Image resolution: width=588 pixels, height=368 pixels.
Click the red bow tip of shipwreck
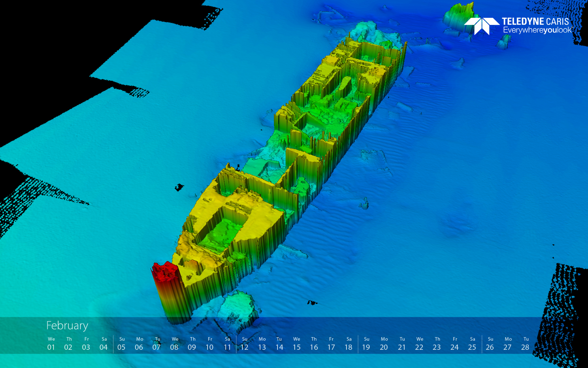tap(165, 272)
